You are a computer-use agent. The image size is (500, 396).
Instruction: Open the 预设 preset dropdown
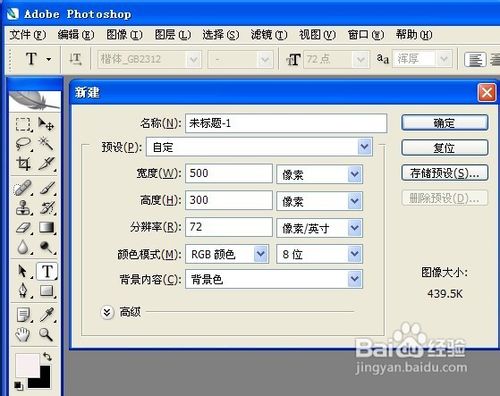click(365, 147)
